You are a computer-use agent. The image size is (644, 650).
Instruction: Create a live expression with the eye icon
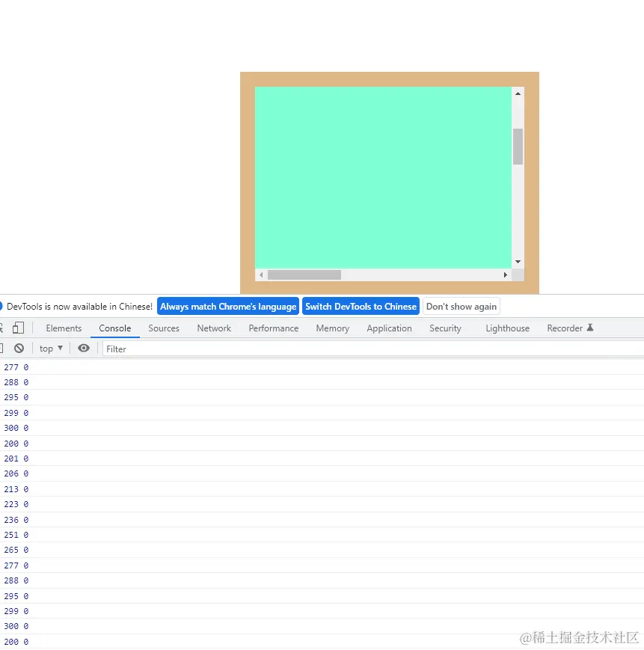84,348
